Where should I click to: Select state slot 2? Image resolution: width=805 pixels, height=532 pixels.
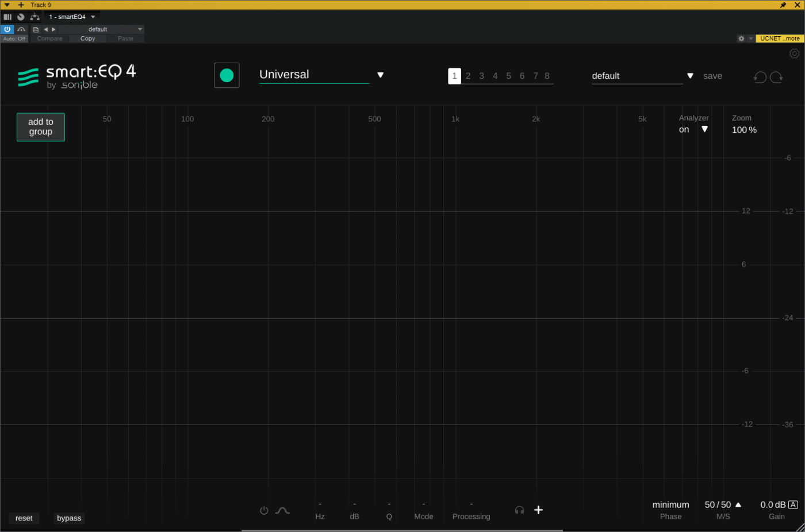(468, 76)
